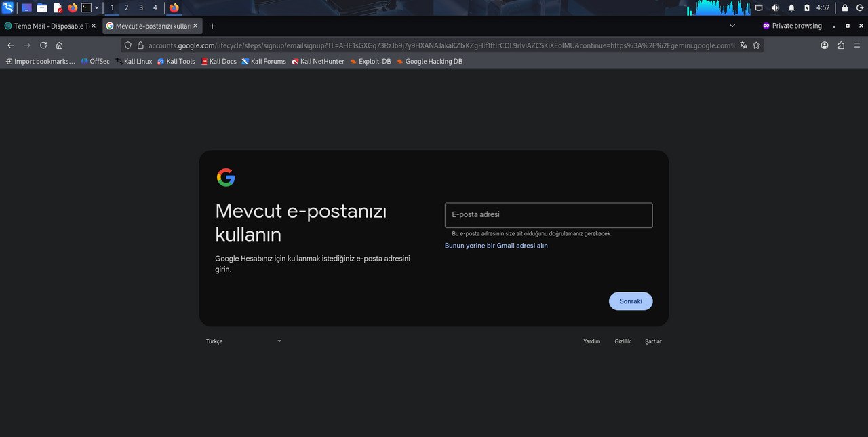This screenshot has width=868, height=437.
Task: Open the Türkçe language dropdown
Action: pyautogui.click(x=244, y=341)
